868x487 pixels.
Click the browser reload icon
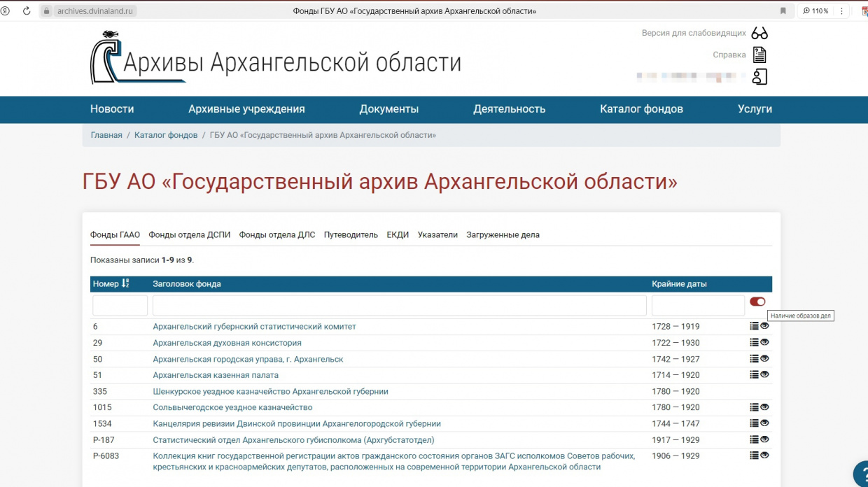click(27, 10)
